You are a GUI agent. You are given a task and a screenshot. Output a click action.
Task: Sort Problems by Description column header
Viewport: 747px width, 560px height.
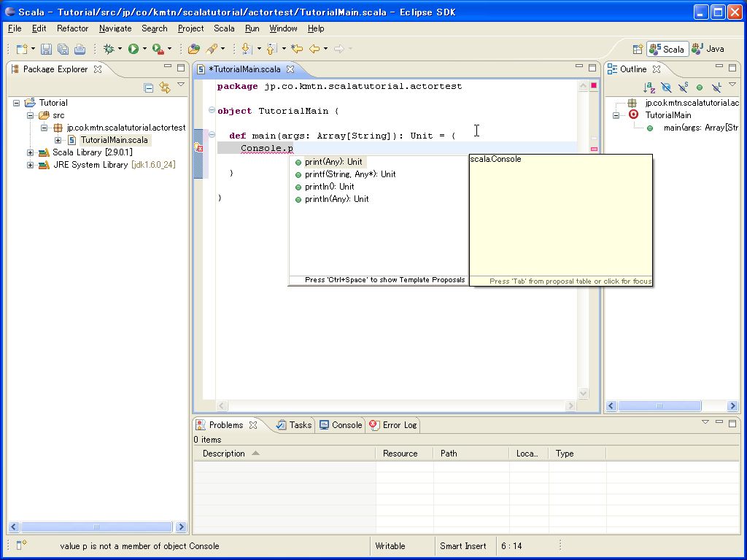tap(285, 454)
